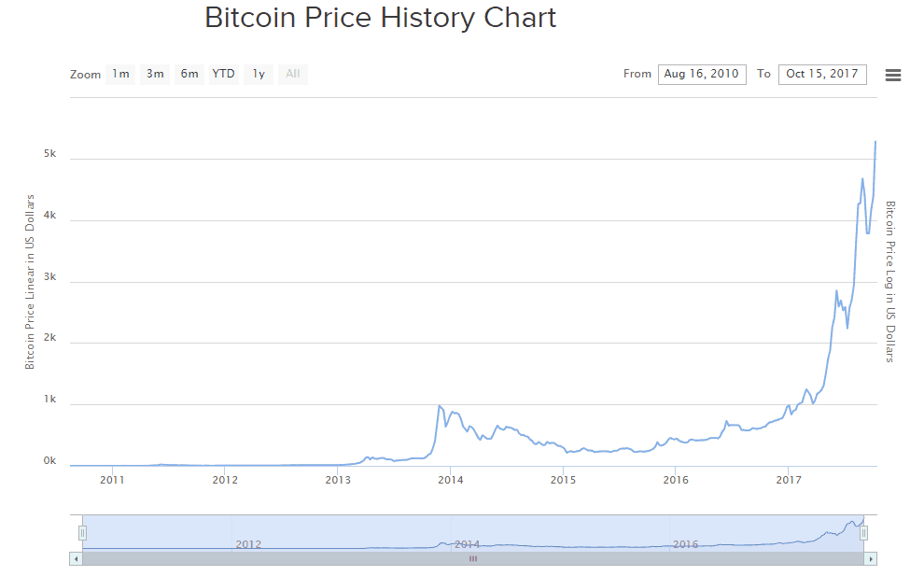This screenshot has height=576, width=924.
Task: Zoom the chart to YTD
Action: click(223, 75)
